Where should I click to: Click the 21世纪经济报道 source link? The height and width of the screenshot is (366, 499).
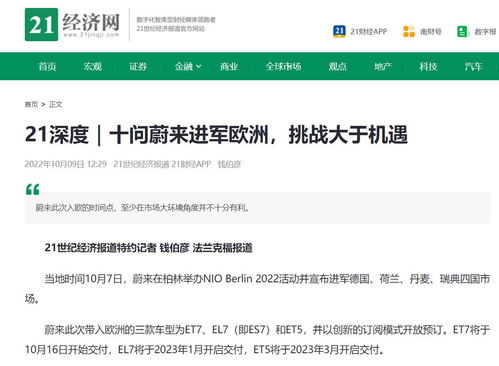point(141,164)
